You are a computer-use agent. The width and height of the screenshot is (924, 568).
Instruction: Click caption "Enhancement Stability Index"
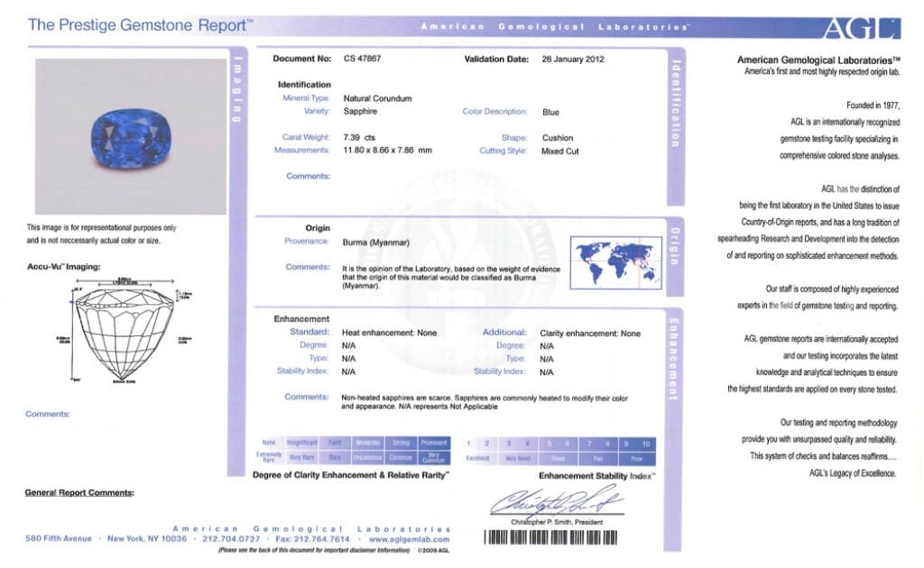pos(597,476)
